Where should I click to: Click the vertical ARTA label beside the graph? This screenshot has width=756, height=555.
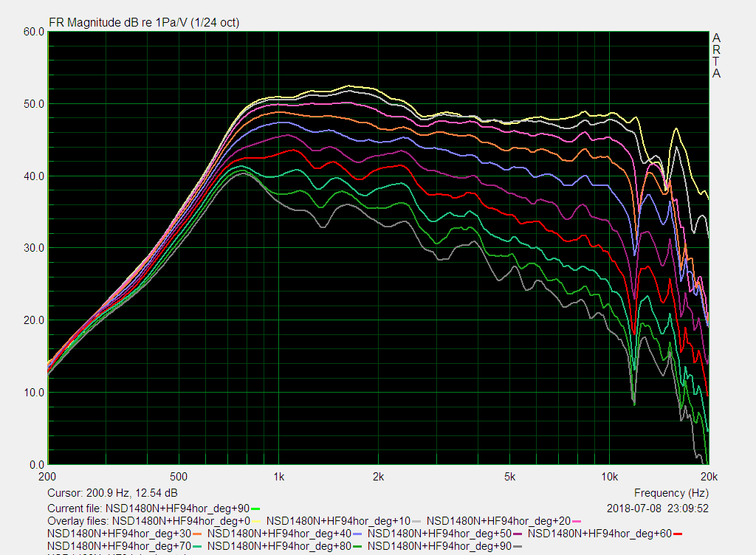point(716,55)
